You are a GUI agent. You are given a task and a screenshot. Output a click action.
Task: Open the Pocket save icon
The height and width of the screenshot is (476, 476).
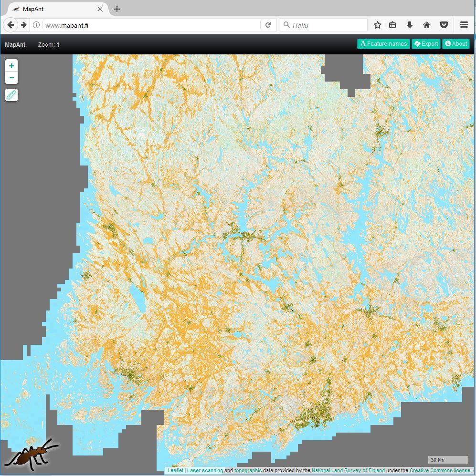444,25
